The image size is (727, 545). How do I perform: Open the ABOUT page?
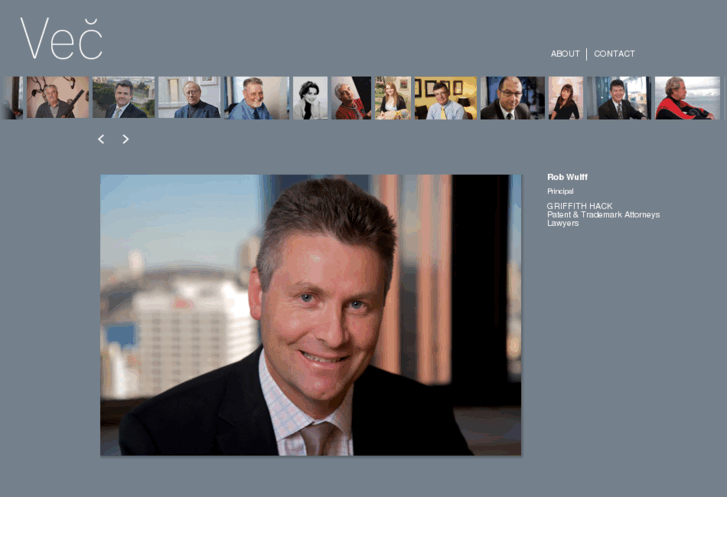[565, 54]
